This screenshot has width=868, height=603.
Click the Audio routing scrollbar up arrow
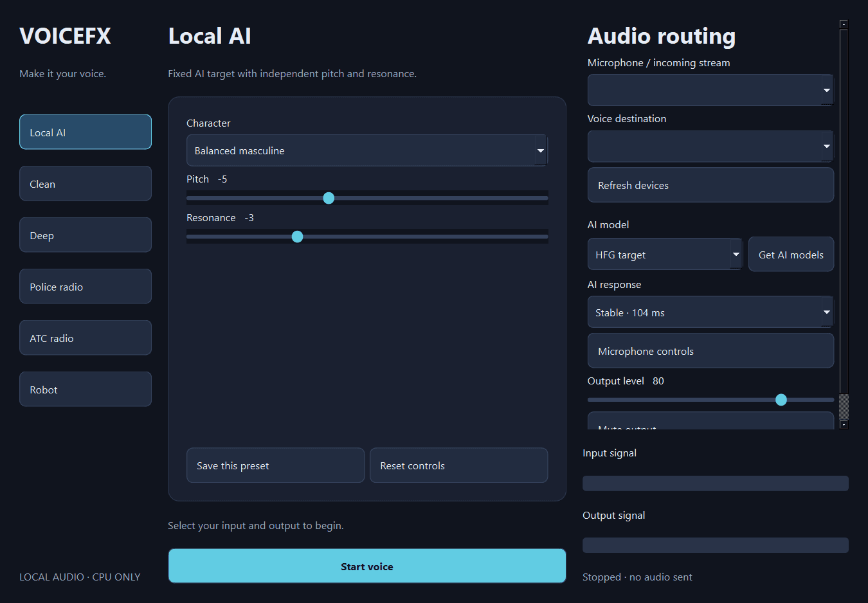pos(844,24)
